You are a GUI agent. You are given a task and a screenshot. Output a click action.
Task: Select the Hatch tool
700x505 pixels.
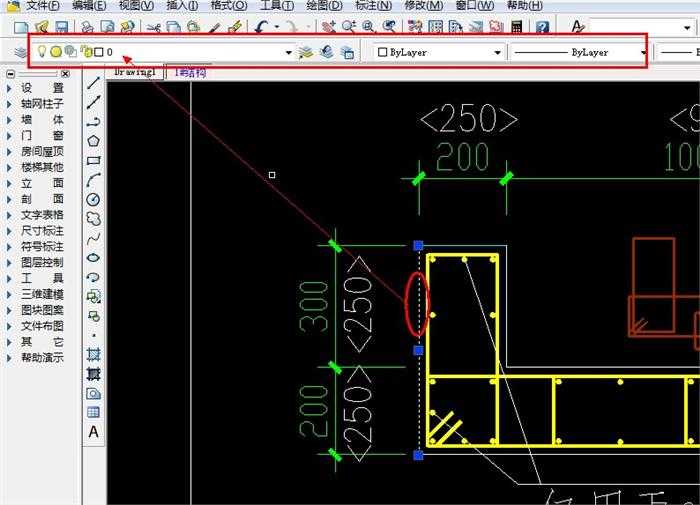click(x=93, y=355)
